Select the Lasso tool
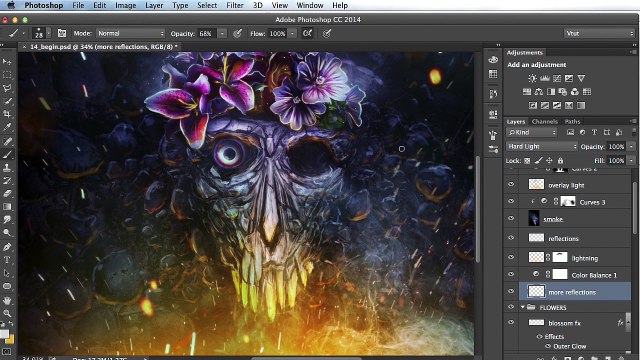 (7, 88)
